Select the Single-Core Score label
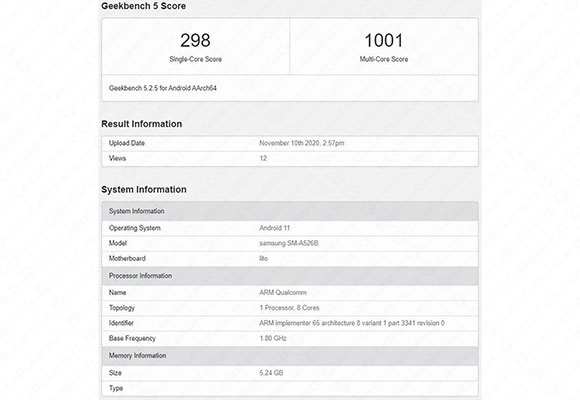580x400 pixels. tap(195, 59)
